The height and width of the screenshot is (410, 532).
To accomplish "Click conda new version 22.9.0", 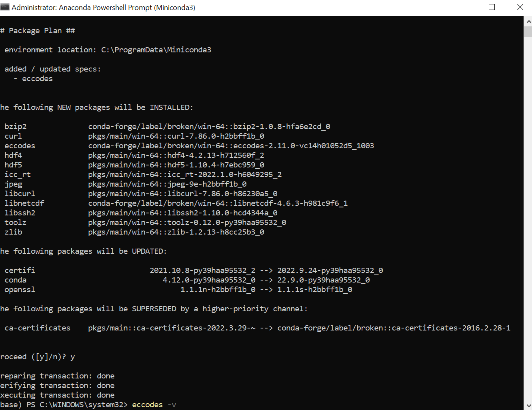I will (324, 280).
